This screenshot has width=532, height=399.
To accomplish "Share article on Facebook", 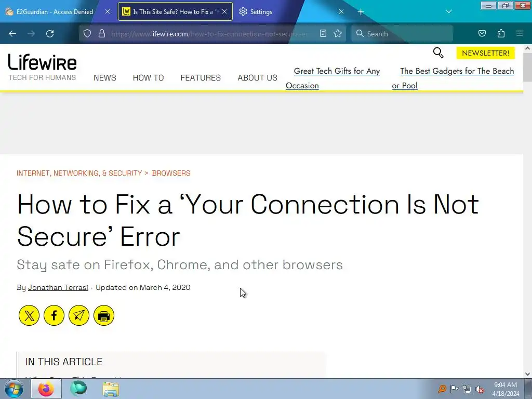I will 54,315.
